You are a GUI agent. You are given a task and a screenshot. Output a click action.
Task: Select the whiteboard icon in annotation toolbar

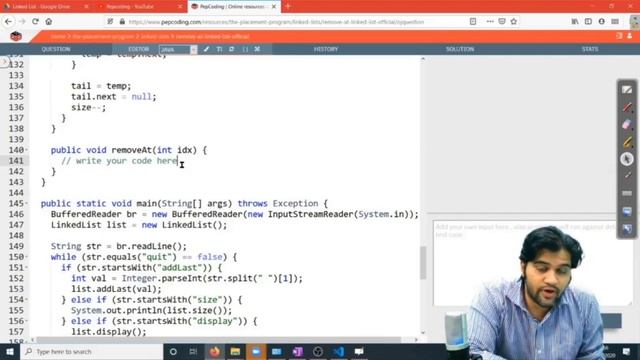627,89
